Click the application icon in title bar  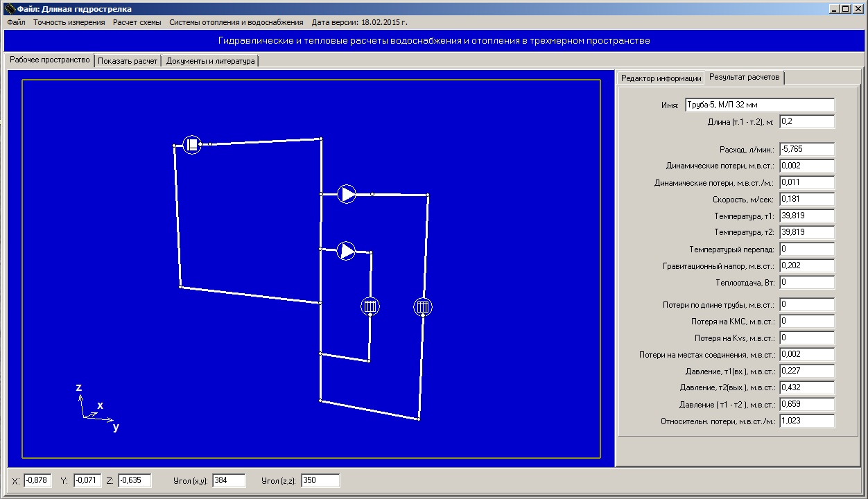tap(8, 9)
